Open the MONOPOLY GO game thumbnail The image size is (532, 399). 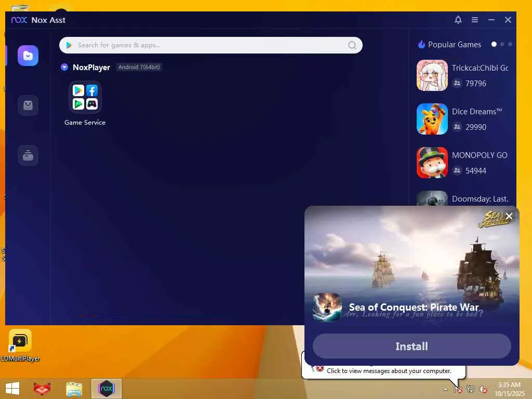[432, 163]
